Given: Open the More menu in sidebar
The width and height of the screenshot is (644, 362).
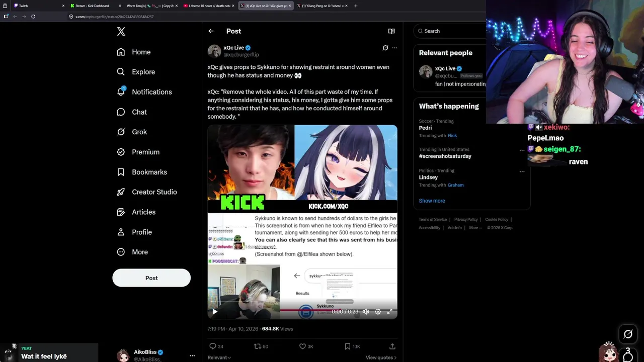Looking at the screenshot, I should point(132,252).
